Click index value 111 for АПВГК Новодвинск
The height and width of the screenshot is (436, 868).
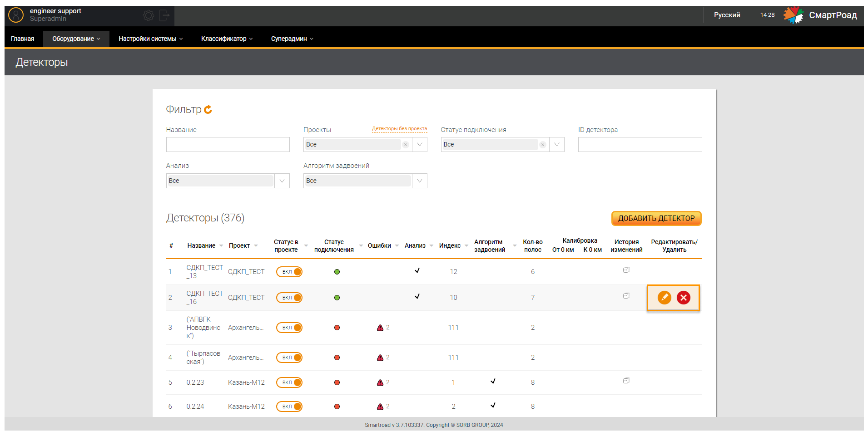[453, 328]
